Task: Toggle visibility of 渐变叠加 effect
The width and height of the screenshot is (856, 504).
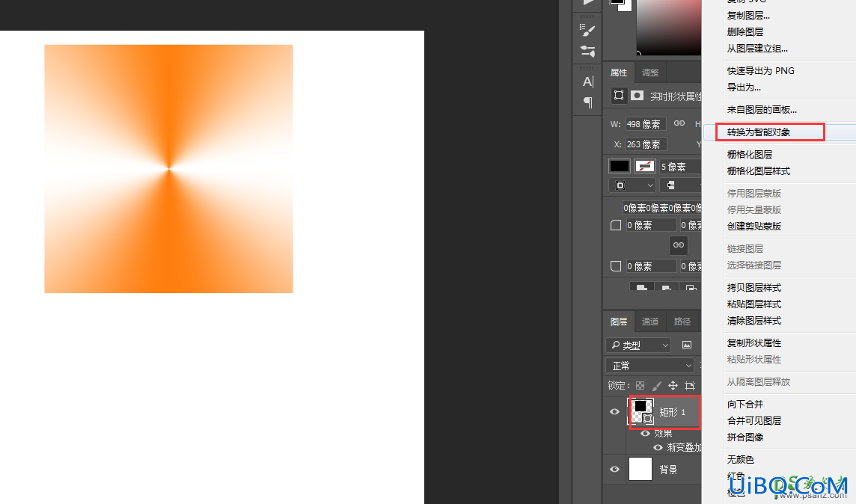Action: (658, 447)
